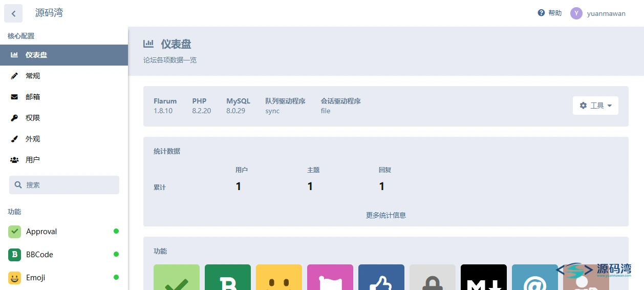Click the back arrow button
This screenshot has height=290, width=644.
(x=13, y=13)
